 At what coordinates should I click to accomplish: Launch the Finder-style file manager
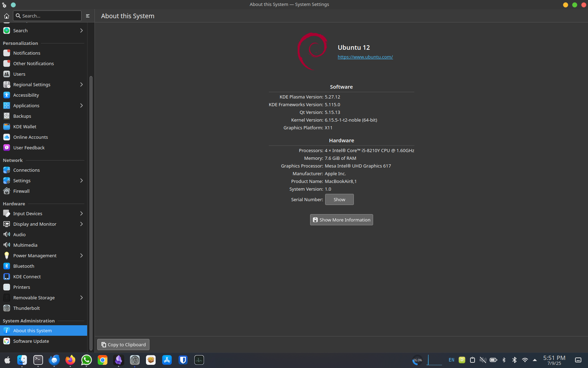[x=22, y=360]
